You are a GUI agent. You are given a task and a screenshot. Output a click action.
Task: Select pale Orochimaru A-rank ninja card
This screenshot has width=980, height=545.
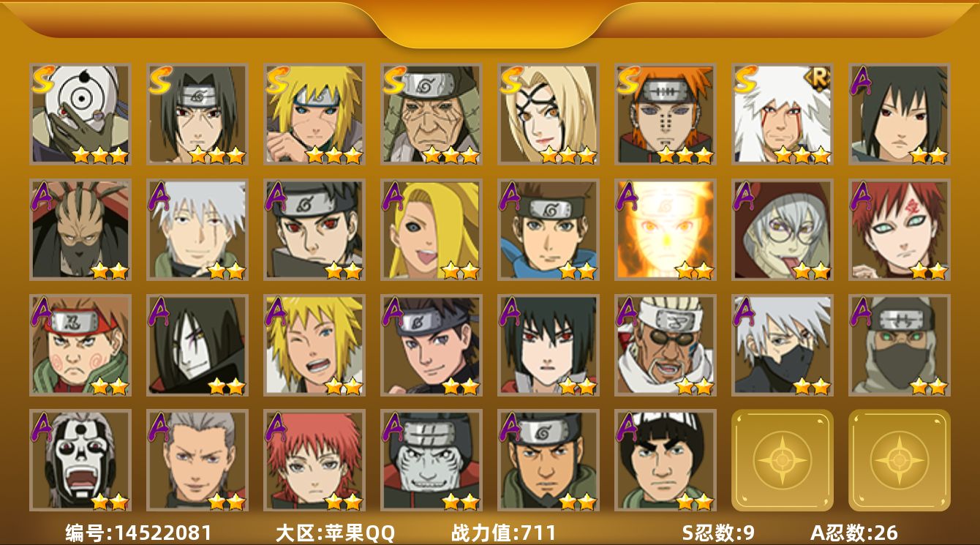pos(197,345)
